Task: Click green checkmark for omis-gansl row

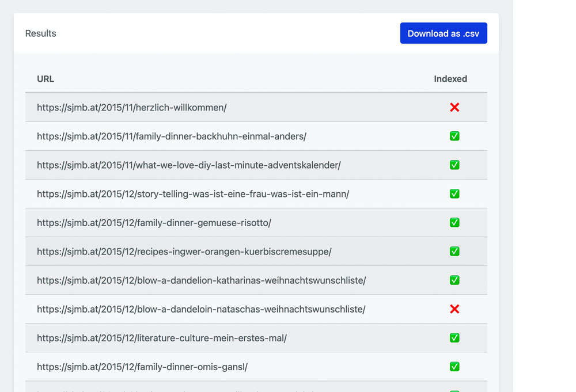Action: click(454, 367)
